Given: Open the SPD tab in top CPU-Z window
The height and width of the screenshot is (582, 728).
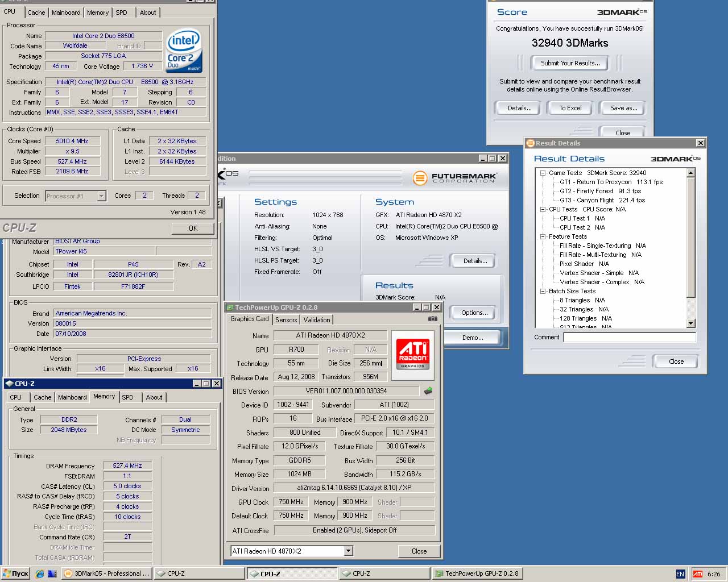Looking at the screenshot, I should tap(121, 12).
